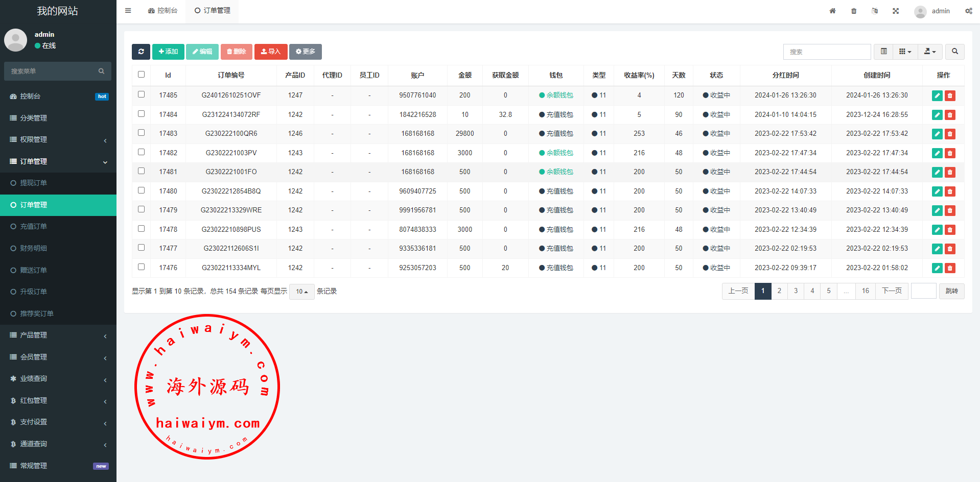Viewport: 980px width, 482px height.
Task: Check the select-all checkbox in table header
Action: [x=142, y=75]
